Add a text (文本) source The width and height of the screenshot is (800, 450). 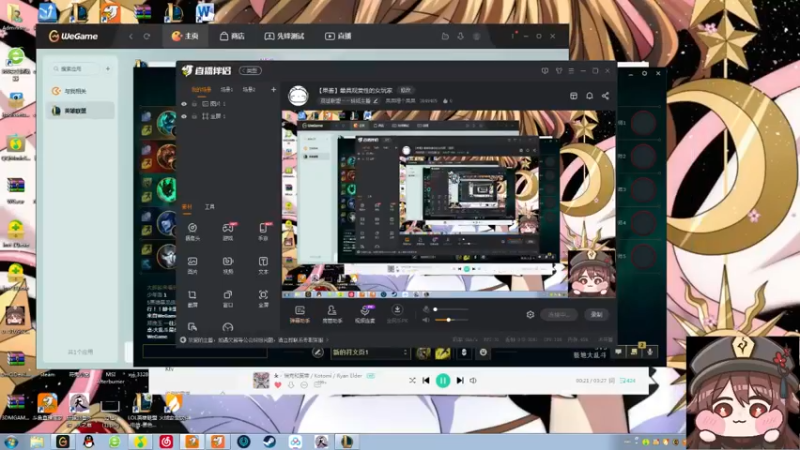[263, 265]
